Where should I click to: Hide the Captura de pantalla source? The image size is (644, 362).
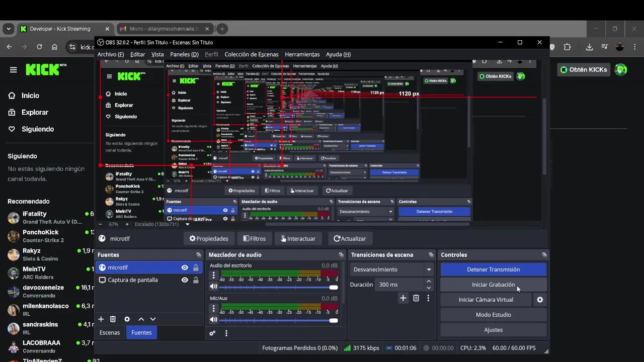pos(185,280)
